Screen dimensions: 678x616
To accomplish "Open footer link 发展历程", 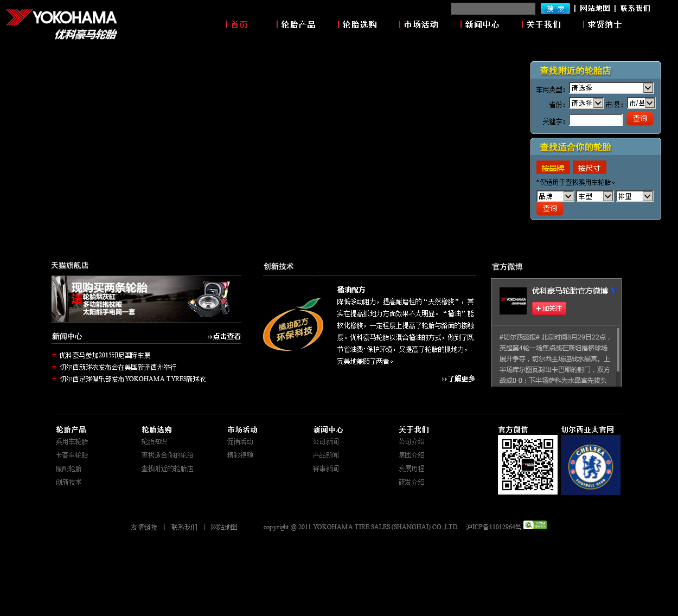I will point(411,469).
